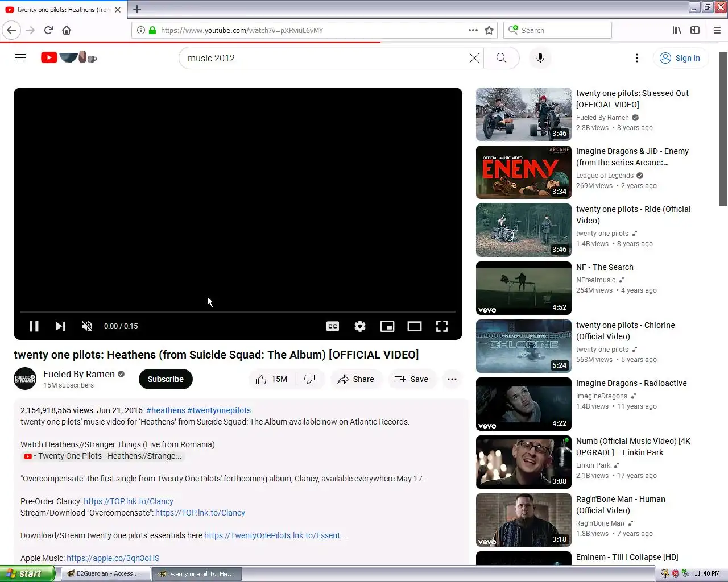Enable miniplayer mode

pyautogui.click(x=387, y=326)
